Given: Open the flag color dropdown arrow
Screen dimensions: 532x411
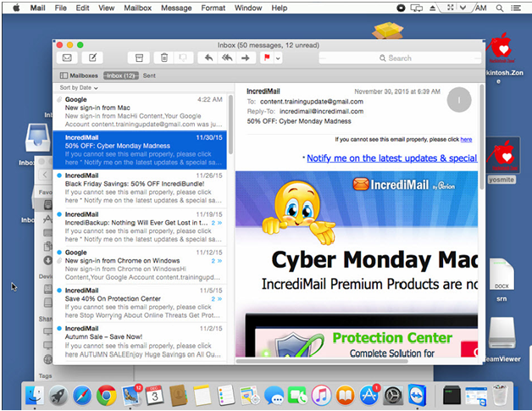Looking at the screenshot, I should tap(278, 58).
